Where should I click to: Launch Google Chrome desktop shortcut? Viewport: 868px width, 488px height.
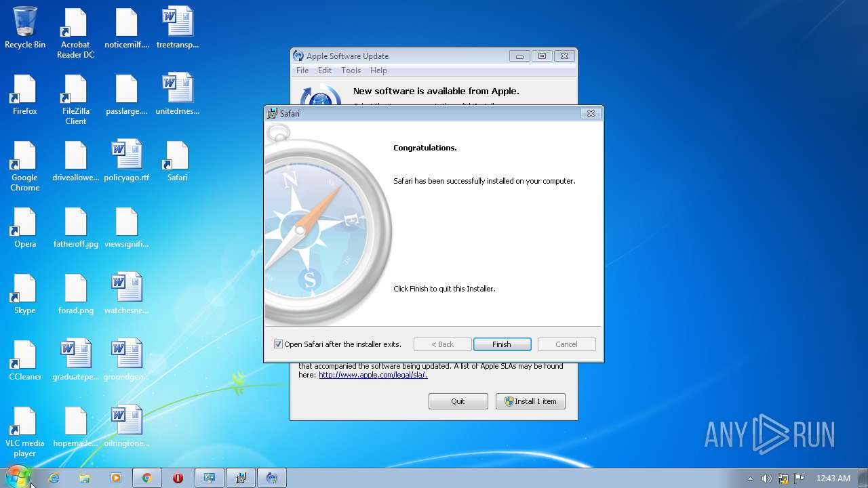[x=25, y=166]
